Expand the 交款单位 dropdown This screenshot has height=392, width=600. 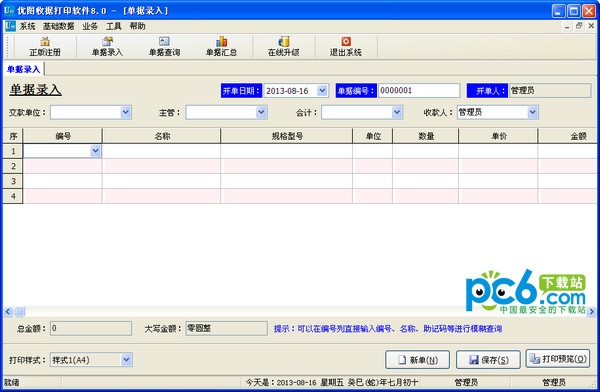[x=126, y=113]
